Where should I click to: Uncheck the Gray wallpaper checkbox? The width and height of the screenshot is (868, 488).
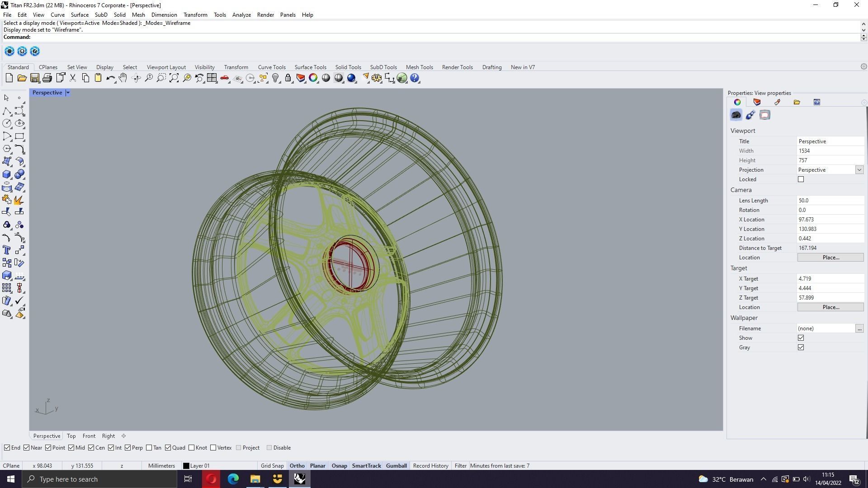coord(801,347)
